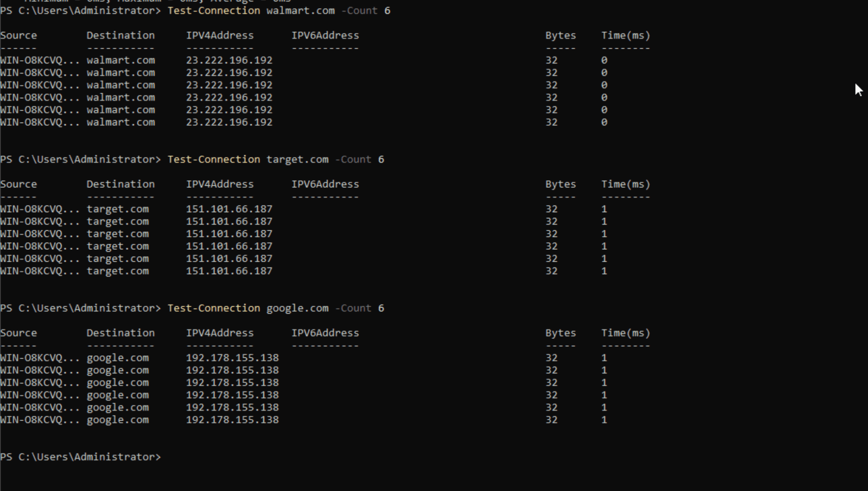Focus the empty PS prompt at bottom
The image size is (868, 491).
pyautogui.click(x=81, y=457)
